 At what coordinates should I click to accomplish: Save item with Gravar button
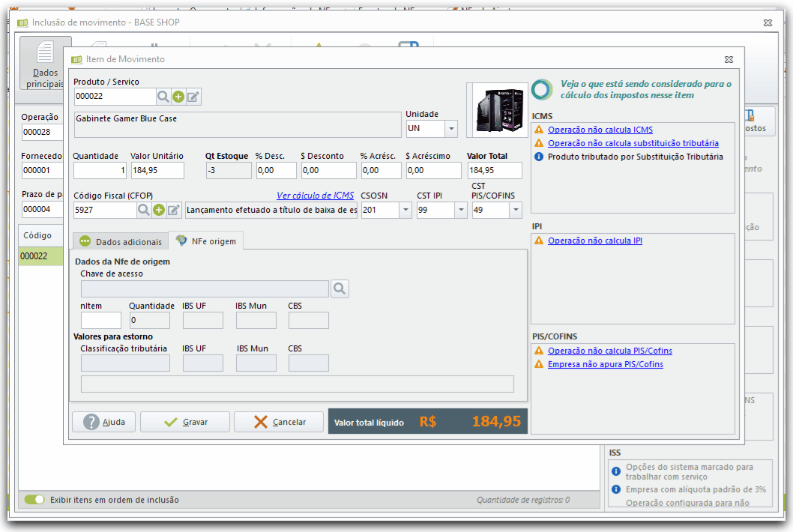click(x=185, y=422)
